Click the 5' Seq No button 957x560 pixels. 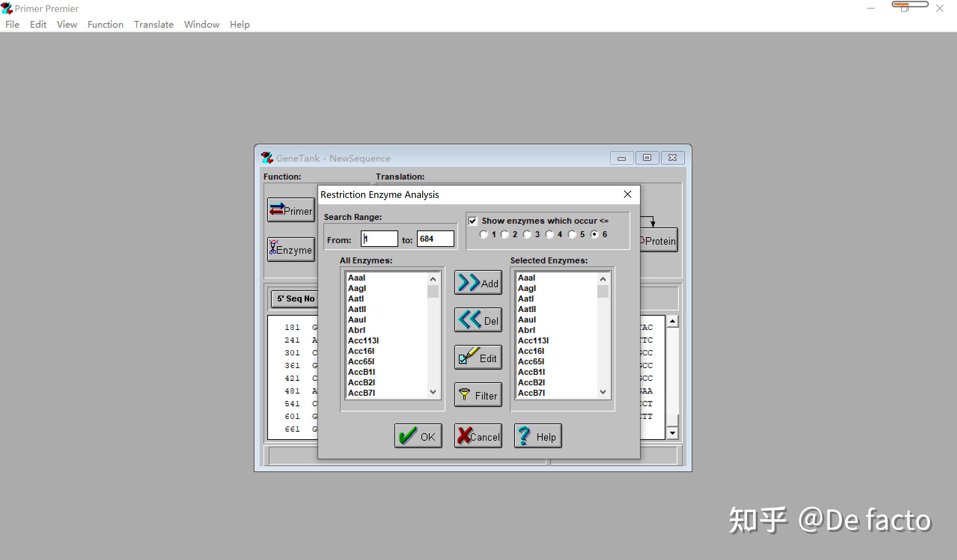[x=295, y=299]
